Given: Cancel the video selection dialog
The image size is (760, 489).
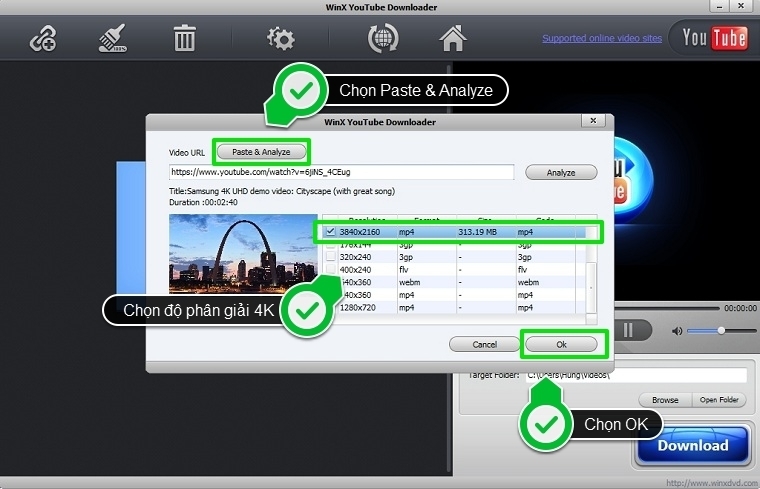Looking at the screenshot, I should click(484, 344).
